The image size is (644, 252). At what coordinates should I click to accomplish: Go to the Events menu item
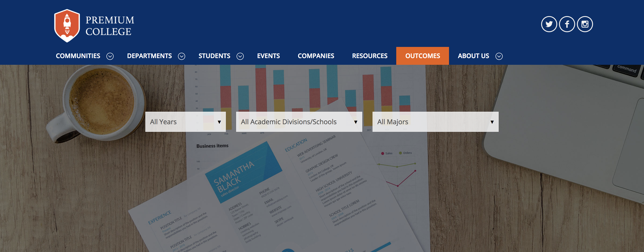[268, 56]
